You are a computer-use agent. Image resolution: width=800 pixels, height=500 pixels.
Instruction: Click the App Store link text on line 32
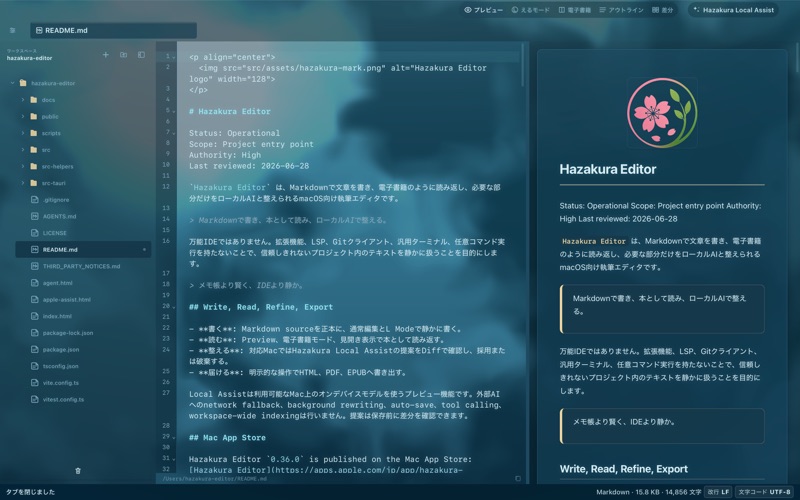coord(326,470)
